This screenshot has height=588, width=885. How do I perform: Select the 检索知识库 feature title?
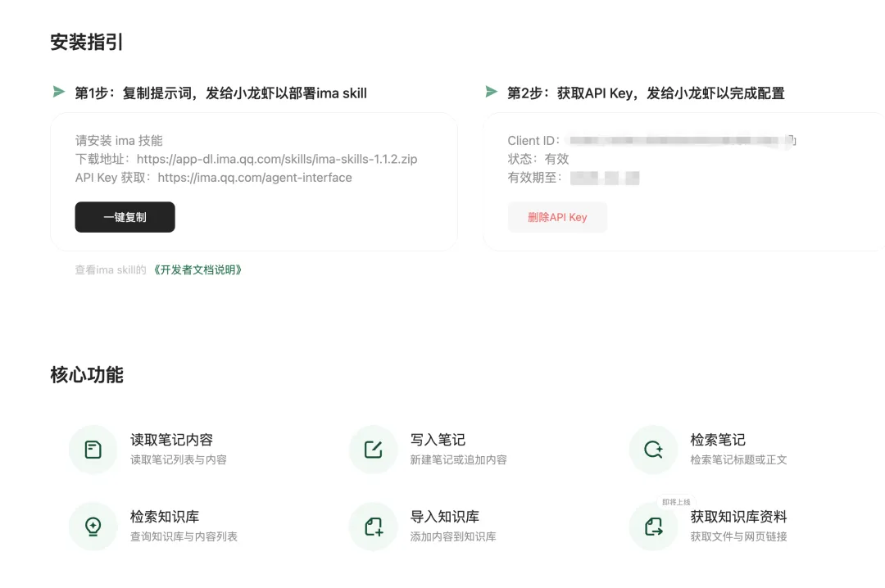click(x=165, y=516)
